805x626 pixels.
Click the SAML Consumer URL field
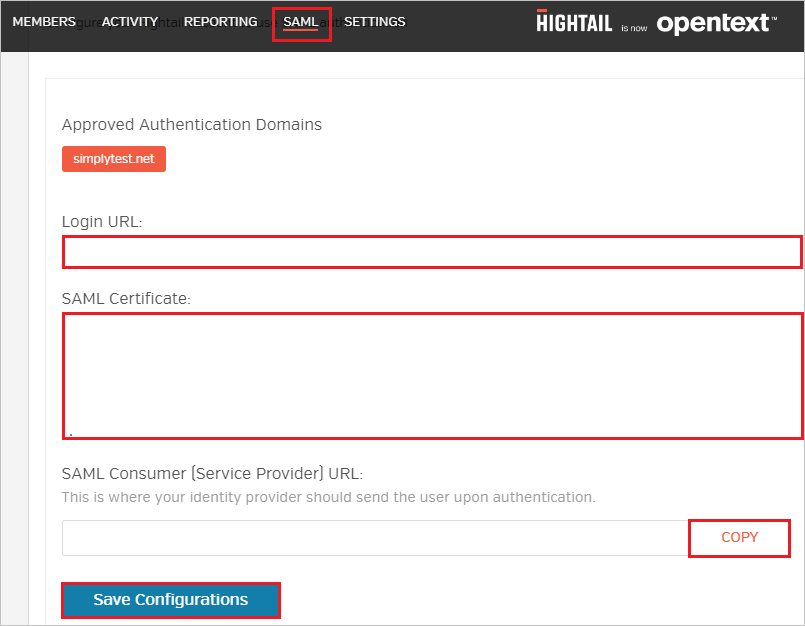click(370, 537)
